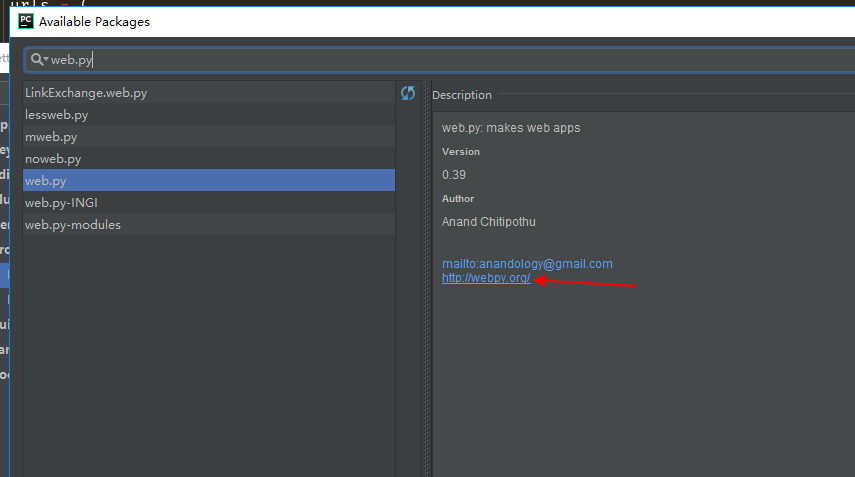Choose mweb.py from the results

pos(51,137)
